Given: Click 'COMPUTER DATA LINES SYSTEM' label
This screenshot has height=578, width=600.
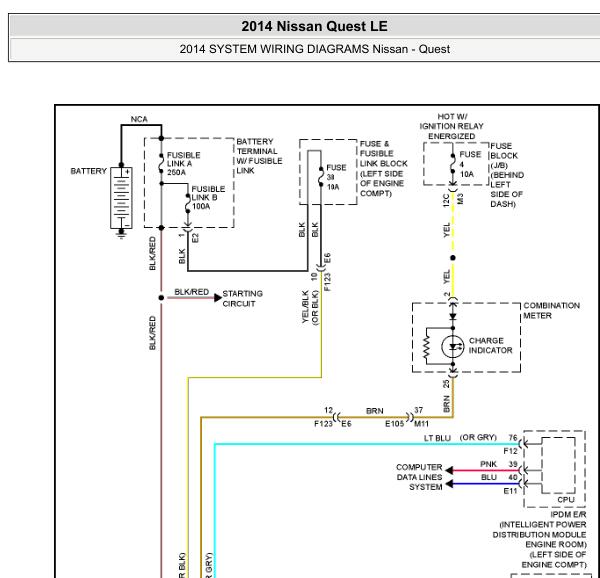Looking at the screenshot, I should [x=419, y=477].
